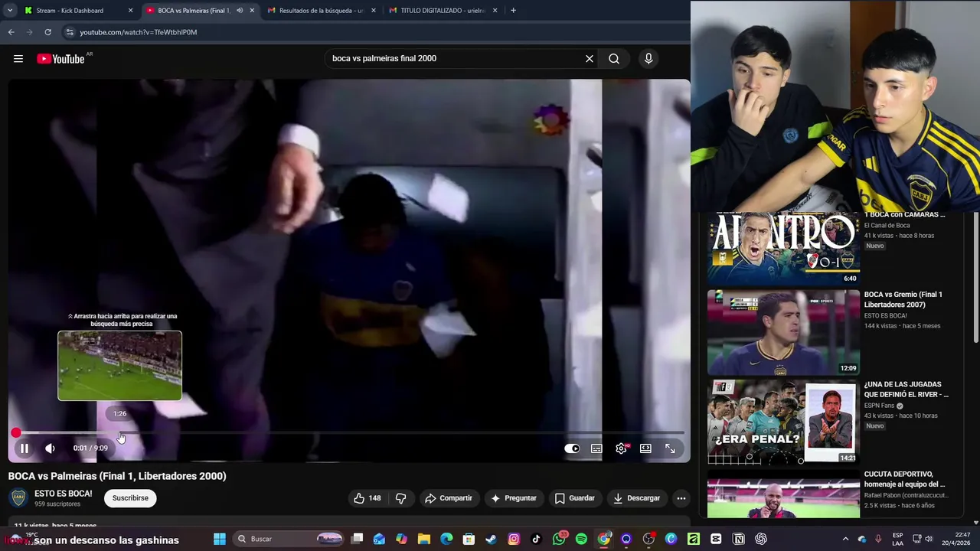
Task: Click the ESP LAA language indicator
Action: 897,539
